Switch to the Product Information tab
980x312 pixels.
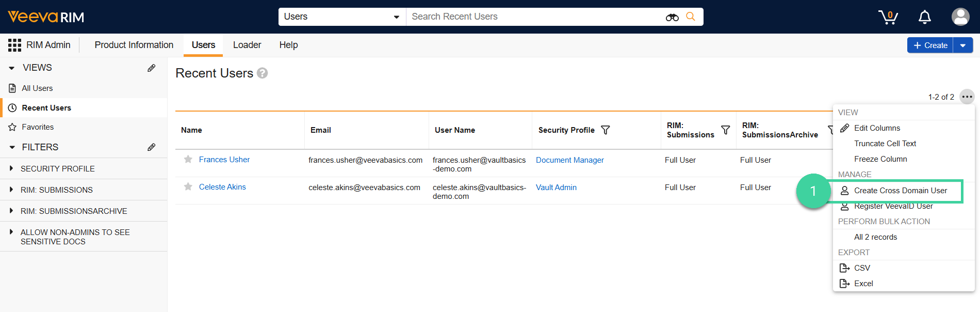[x=134, y=45]
